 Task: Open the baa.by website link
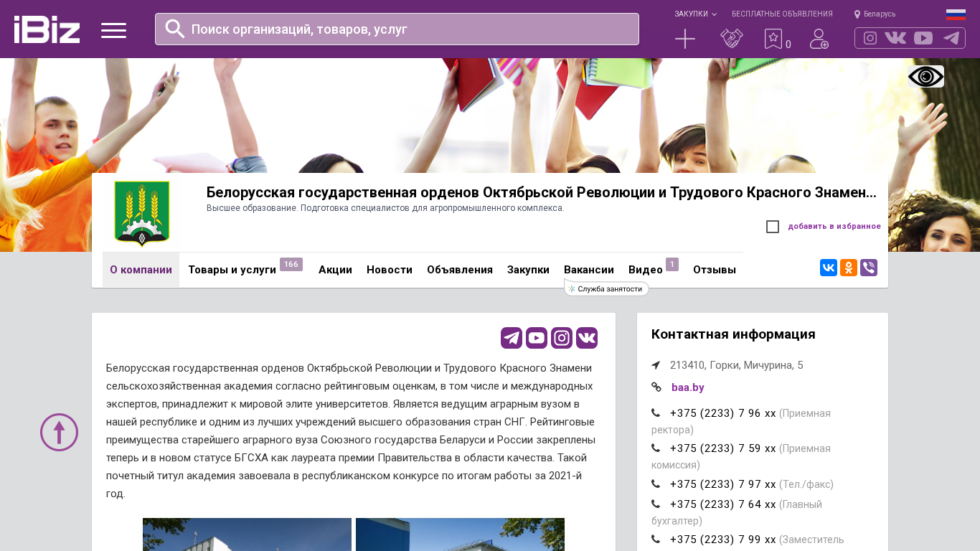[688, 387]
